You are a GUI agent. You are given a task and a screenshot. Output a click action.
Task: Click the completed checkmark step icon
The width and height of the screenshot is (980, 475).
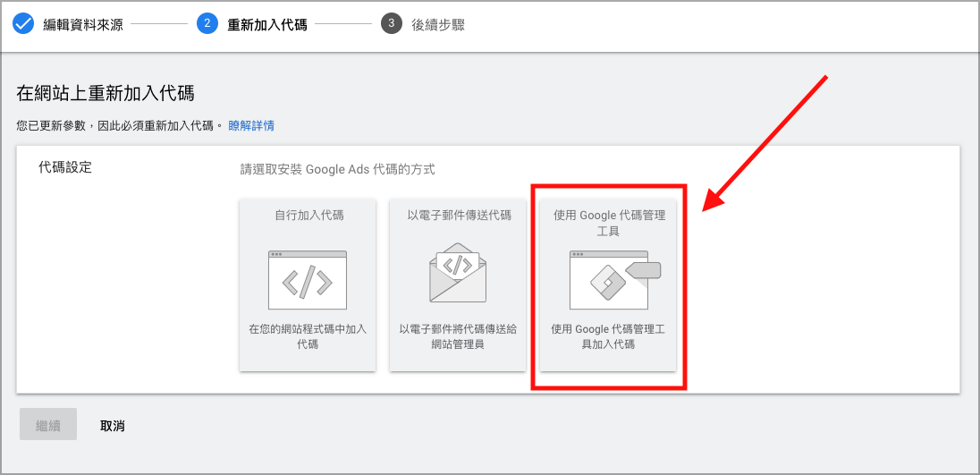(x=23, y=24)
